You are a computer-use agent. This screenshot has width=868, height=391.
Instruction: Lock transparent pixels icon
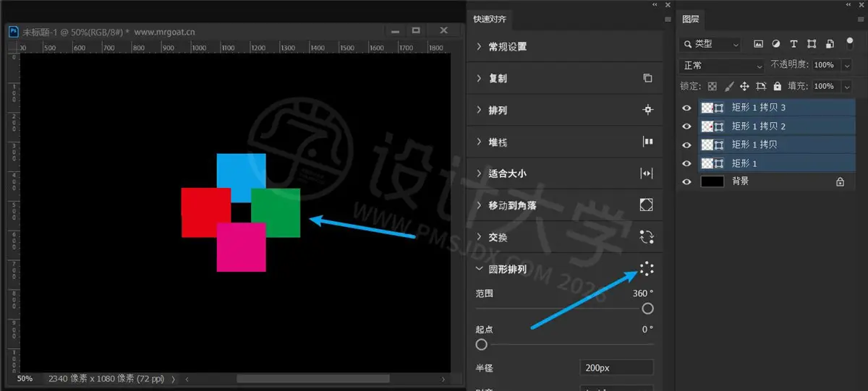tap(712, 85)
